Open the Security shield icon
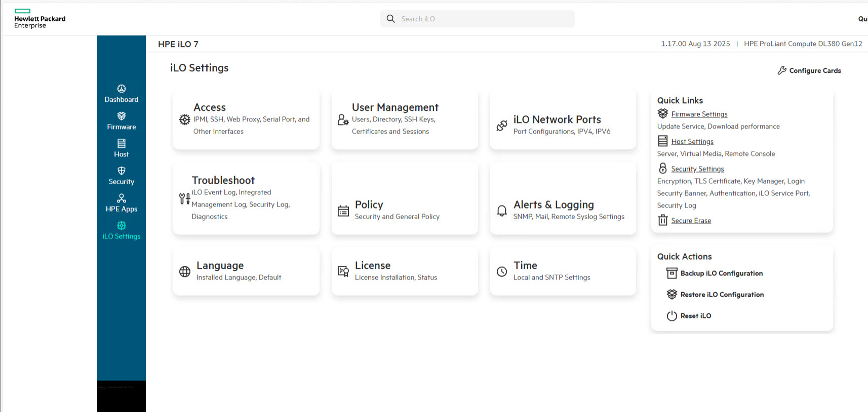The image size is (868, 412). [122, 171]
